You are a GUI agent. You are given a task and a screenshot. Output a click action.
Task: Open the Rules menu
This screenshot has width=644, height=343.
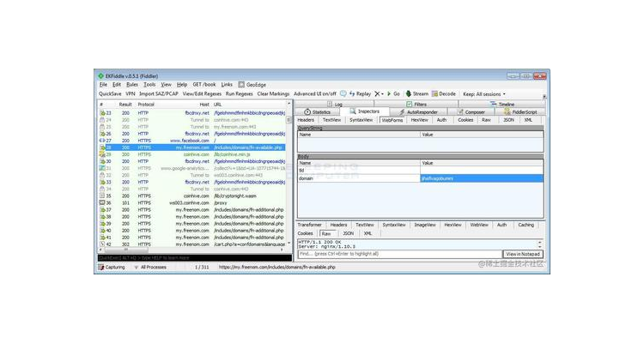click(x=132, y=85)
